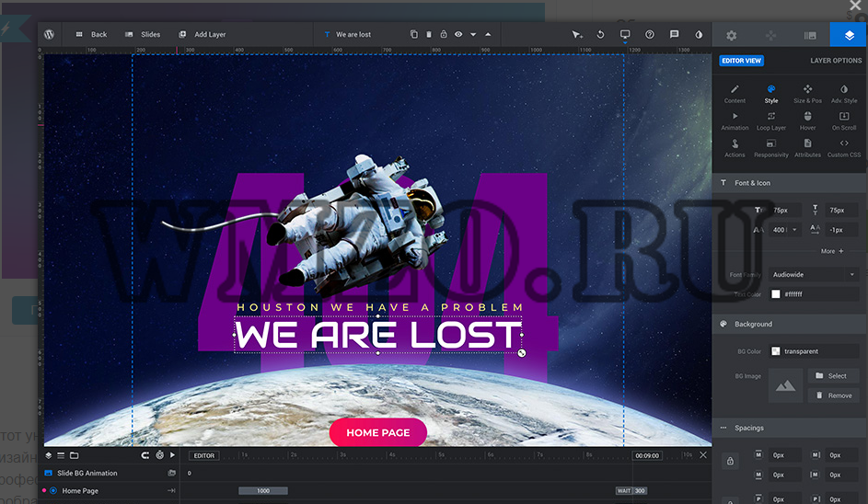The image size is (868, 504).
Task: Click the 00:09:00 timeline time marker
Action: pos(647,456)
